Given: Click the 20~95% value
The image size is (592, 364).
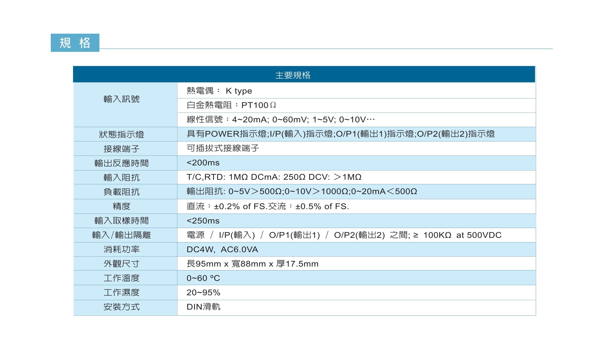Looking at the screenshot, I should [204, 293].
